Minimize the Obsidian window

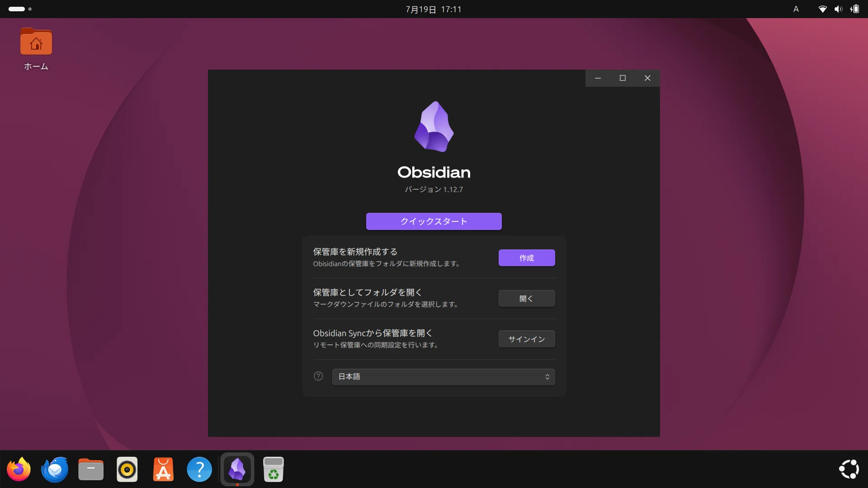click(x=598, y=78)
